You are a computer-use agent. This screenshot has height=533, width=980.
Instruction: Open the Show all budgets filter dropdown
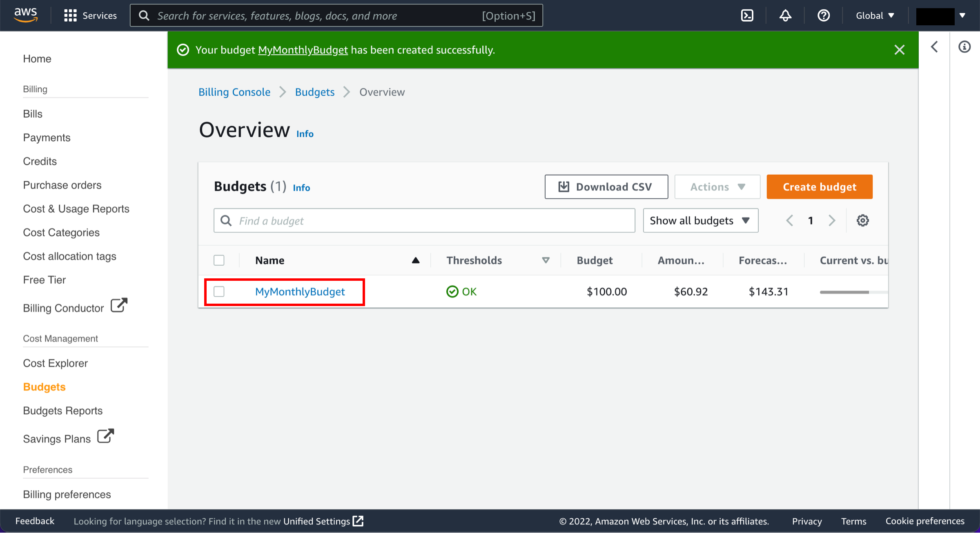coord(700,220)
